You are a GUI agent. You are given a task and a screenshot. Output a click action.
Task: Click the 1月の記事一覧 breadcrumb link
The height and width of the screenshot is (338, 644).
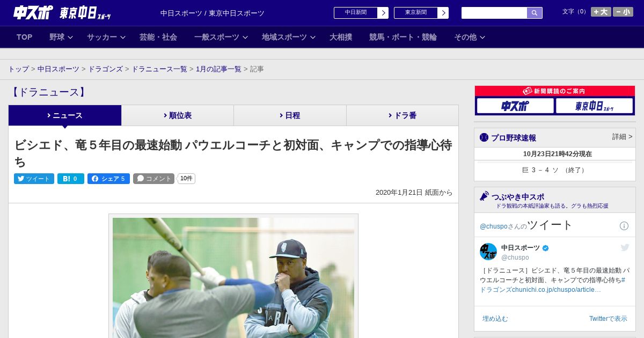click(x=218, y=69)
